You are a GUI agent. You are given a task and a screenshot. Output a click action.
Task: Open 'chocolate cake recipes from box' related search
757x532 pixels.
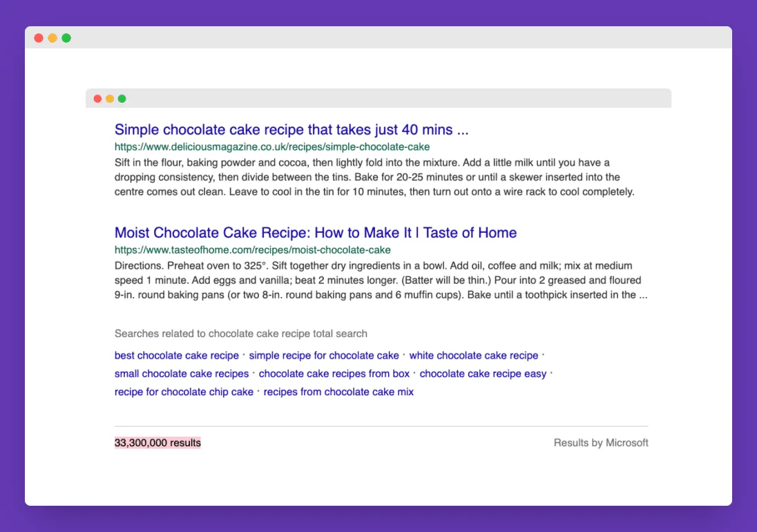[334, 374]
